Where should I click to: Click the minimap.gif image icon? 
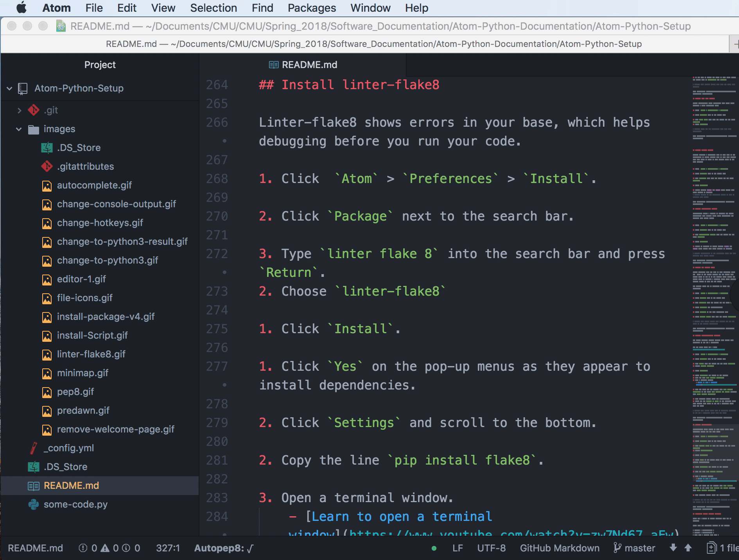(47, 373)
